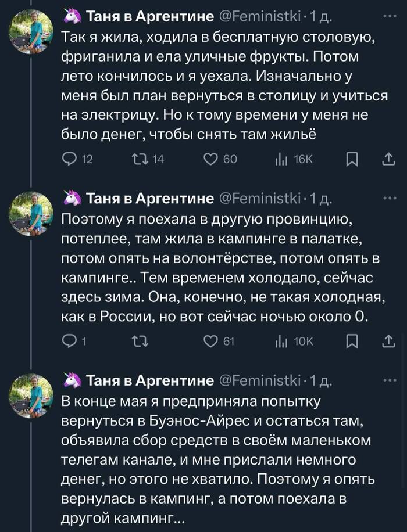The height and width of the screenshot is (532, 407).
Task: Bookmark the second tweet about winter
Action: (x=352, y=342)
